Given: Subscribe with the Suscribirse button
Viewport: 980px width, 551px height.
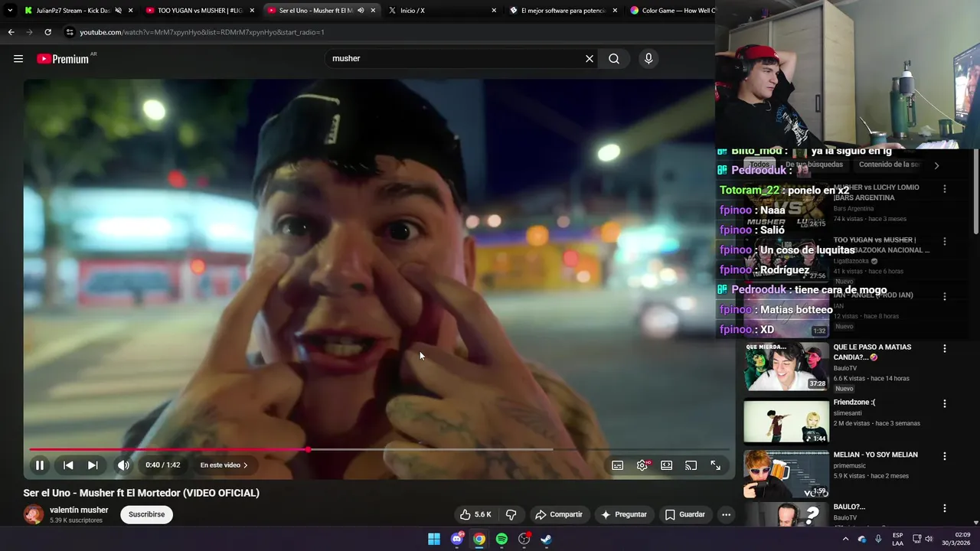Looking at the screenshot, I should pos(146,514).
